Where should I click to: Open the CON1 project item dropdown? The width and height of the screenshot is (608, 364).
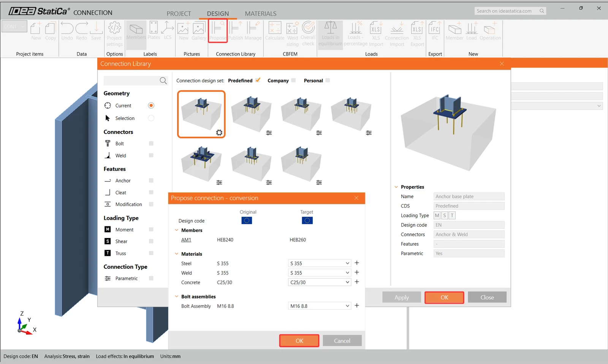pyautogui.click(x=14, y=27)
